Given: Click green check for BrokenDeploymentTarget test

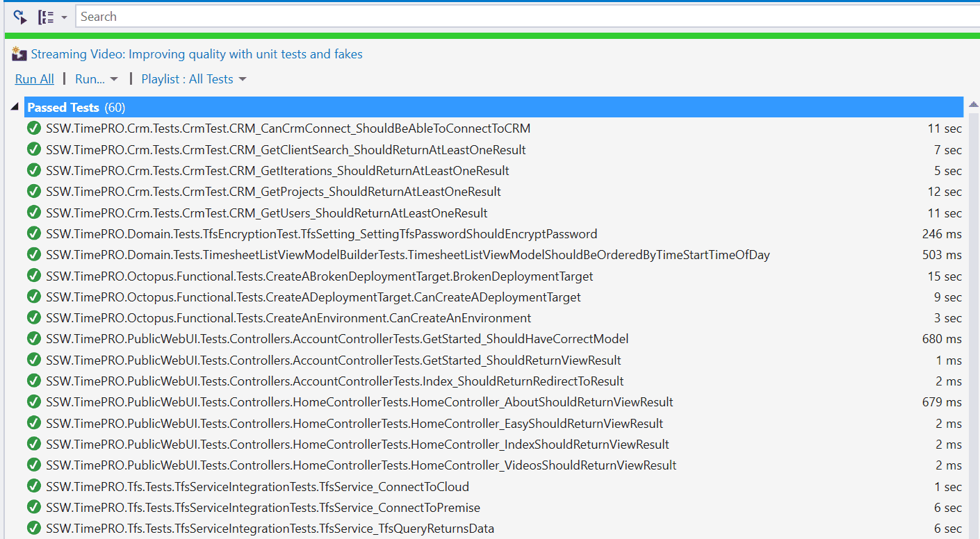Looking at the screenshot, I should pos(33,276).
